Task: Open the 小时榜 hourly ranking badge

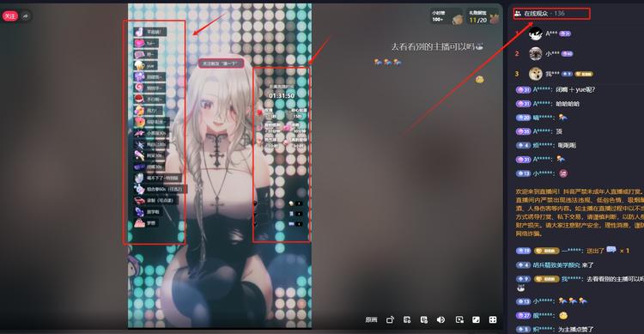Action: (447, 17)
